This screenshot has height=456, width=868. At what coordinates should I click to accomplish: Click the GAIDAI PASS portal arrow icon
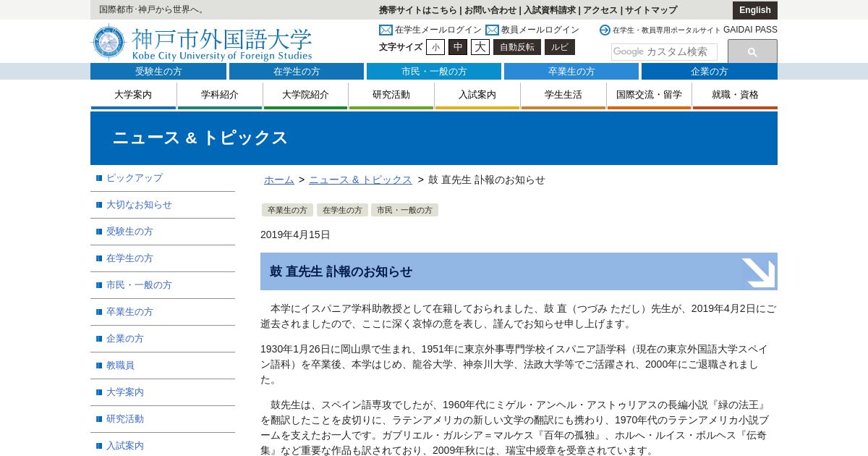(605, 30)
